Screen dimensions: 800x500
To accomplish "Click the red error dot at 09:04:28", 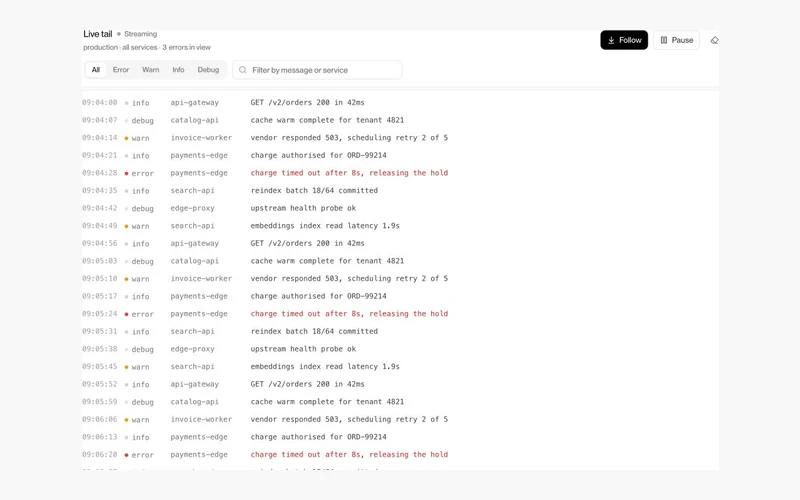I will coord(127,173).
